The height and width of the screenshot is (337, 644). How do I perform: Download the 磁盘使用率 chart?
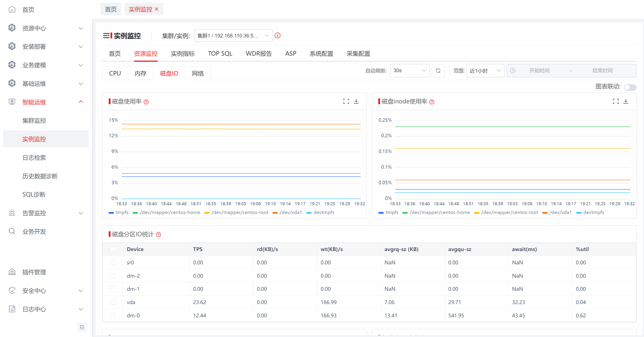coord(356,101)
